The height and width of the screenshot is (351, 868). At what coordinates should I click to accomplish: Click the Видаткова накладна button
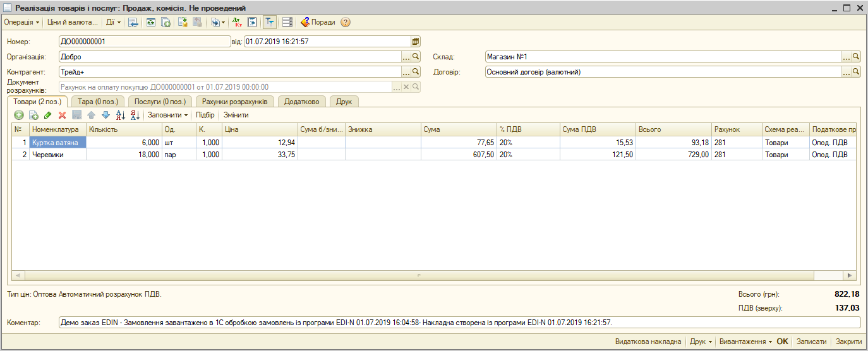[648, 342]
